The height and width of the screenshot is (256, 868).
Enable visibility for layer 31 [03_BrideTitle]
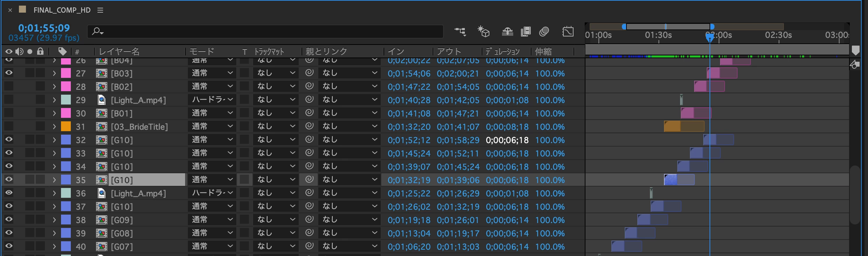click(x=9, y=126)
